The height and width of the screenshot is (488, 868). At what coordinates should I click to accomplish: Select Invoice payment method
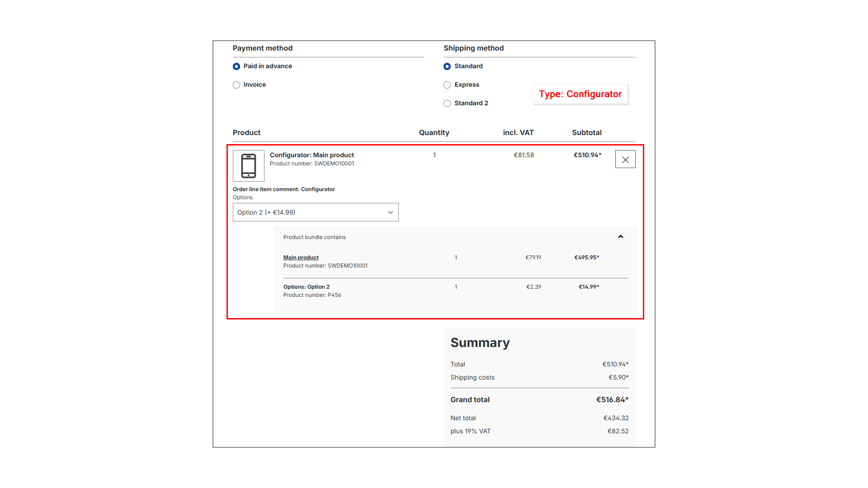(236, 85)
